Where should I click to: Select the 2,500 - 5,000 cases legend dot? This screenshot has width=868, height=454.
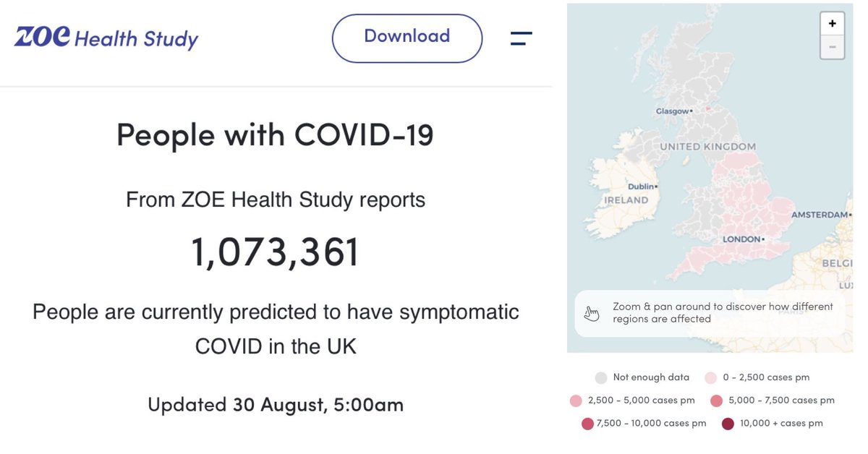coord(576,401)
